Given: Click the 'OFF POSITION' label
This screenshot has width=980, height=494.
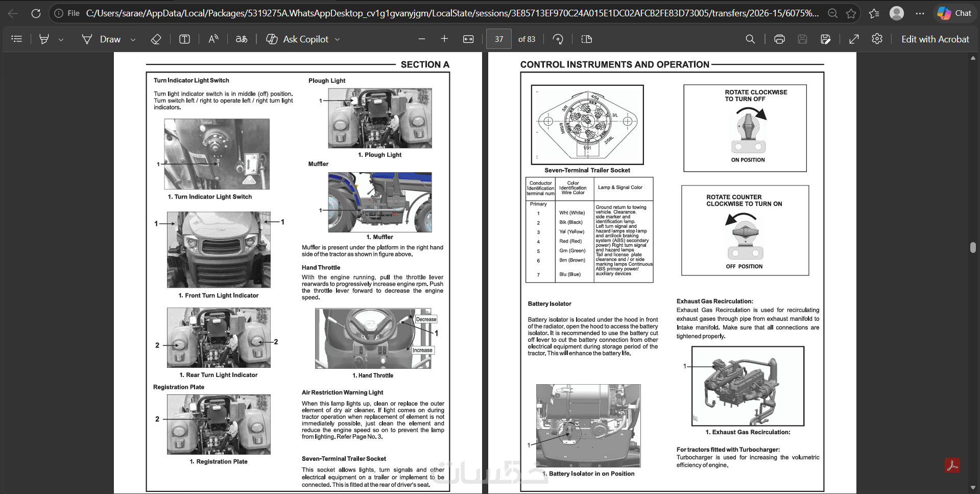Looking at the screenshot, I should [744, 267].
